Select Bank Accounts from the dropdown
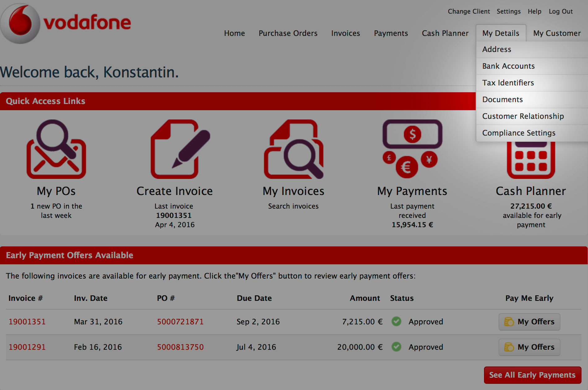Screen dimensions: 588x390 pos(508,66)
